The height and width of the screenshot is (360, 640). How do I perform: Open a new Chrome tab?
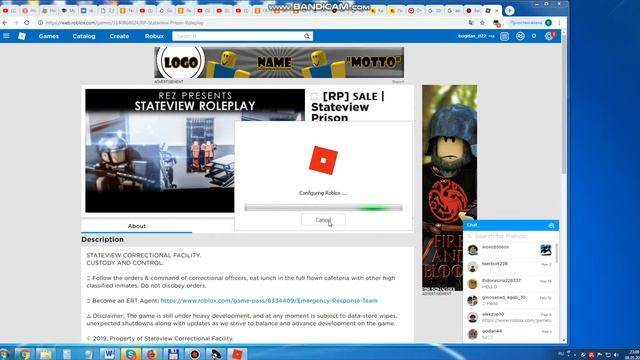click(509, 11)
